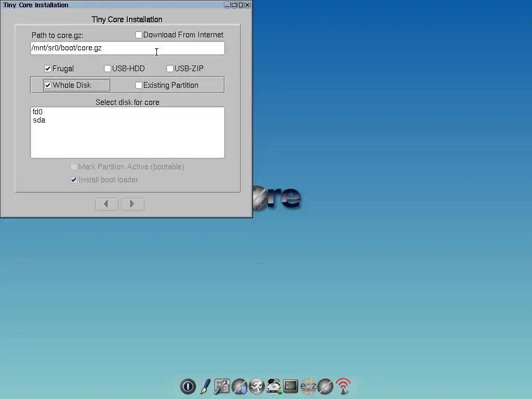The image size is (532, 399).
Task: Proceed to next step with right arrow
Action: tap(132, 204)
